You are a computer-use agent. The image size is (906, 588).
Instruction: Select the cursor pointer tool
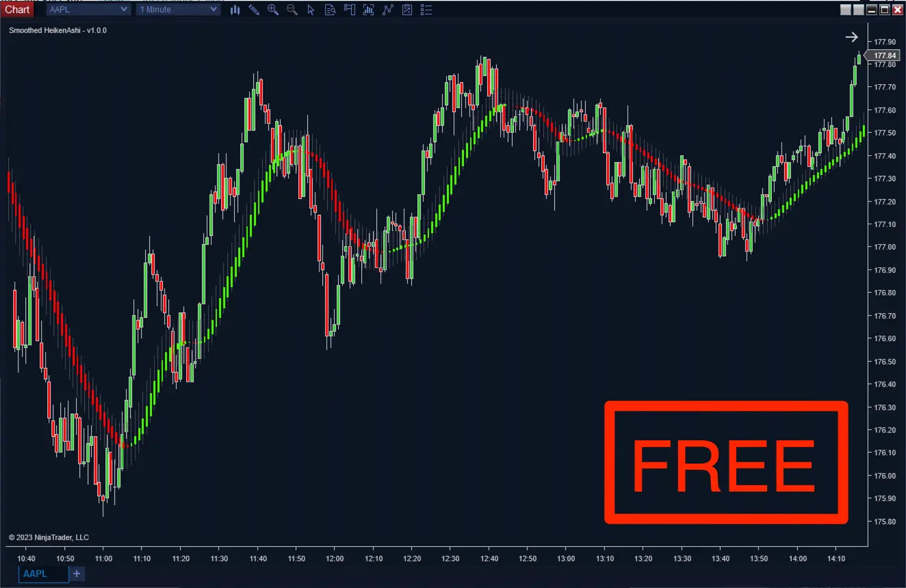[311, 10]
